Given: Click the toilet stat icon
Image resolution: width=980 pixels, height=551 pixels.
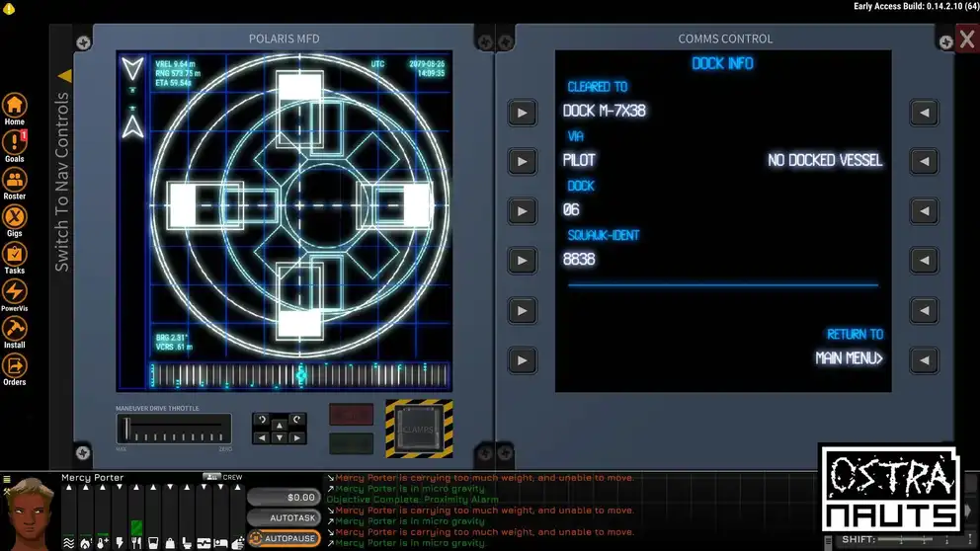Looking at the screenshot, I should tap(187, 543).
